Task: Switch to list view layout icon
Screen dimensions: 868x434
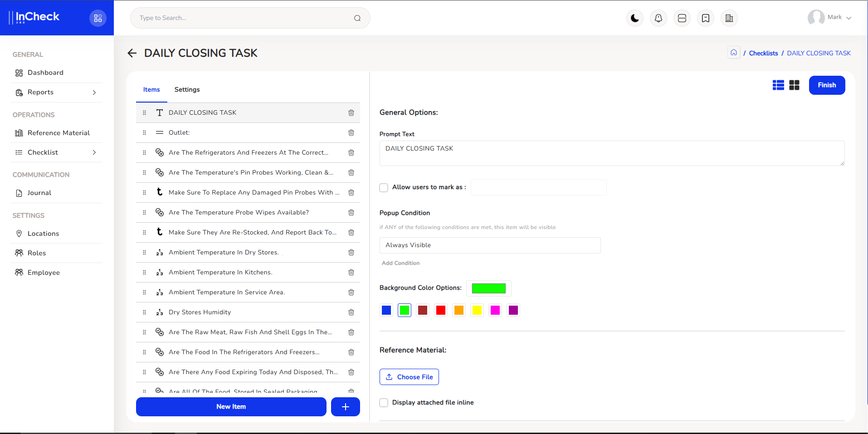Action: click(778, 85)
